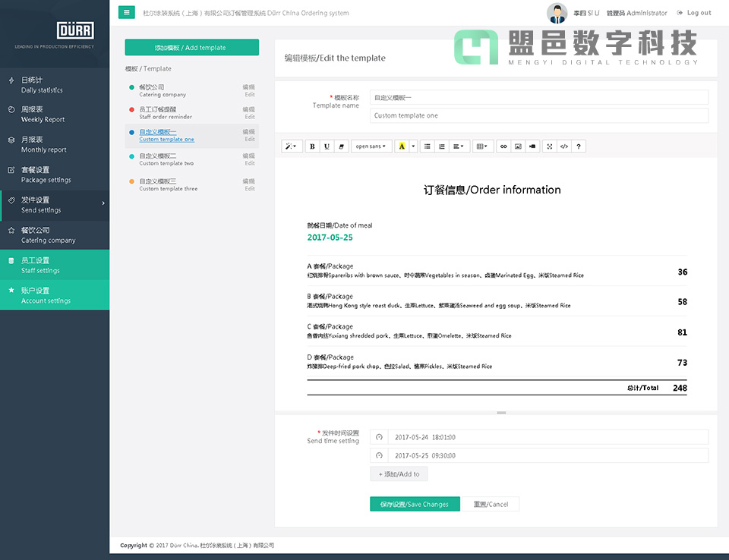Toggle fullscreen mode in the editor toolbar
The image size is (729, 560).
[549, 146]
